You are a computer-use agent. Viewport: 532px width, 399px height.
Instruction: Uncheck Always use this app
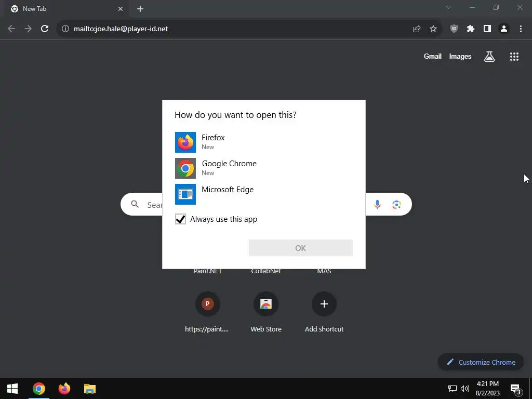coord(180,219)
